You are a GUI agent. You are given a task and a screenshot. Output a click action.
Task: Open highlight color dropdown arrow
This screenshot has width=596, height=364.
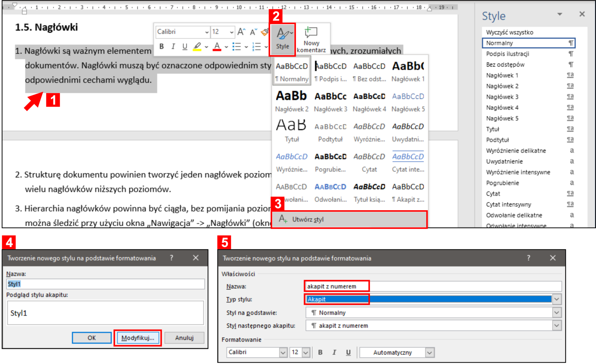click(x=206, y=47)
